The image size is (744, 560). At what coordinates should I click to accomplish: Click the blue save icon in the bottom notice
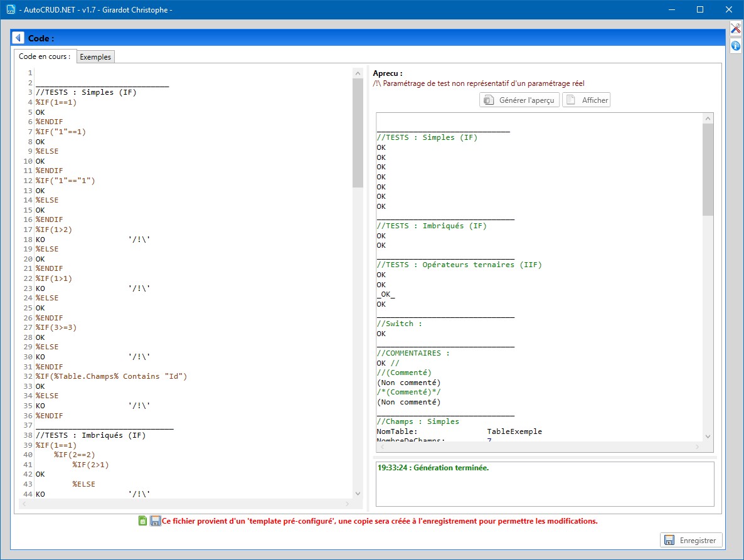pos(155,520)
